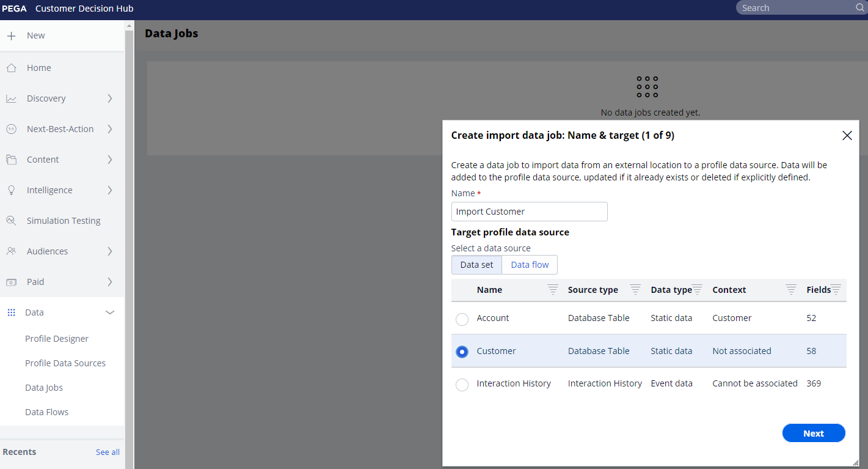Image resolution: width=868 pixels, height=469 pixels.
Task: Open Data Jobs in the sidebar
Action: click(44, 388)
